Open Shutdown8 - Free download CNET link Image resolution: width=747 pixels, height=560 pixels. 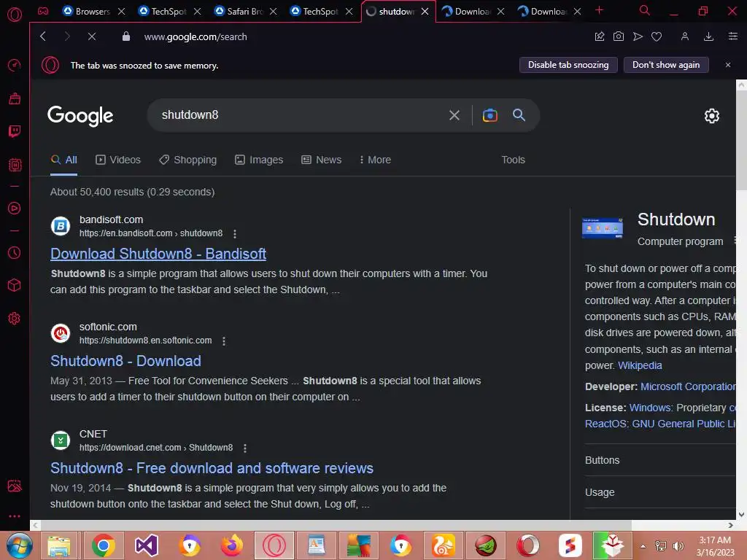point(212,468)
